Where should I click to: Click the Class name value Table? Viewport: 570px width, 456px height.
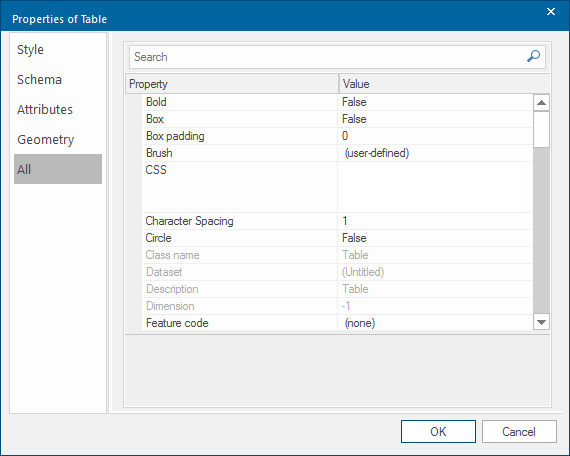click(x=435, y=255)
